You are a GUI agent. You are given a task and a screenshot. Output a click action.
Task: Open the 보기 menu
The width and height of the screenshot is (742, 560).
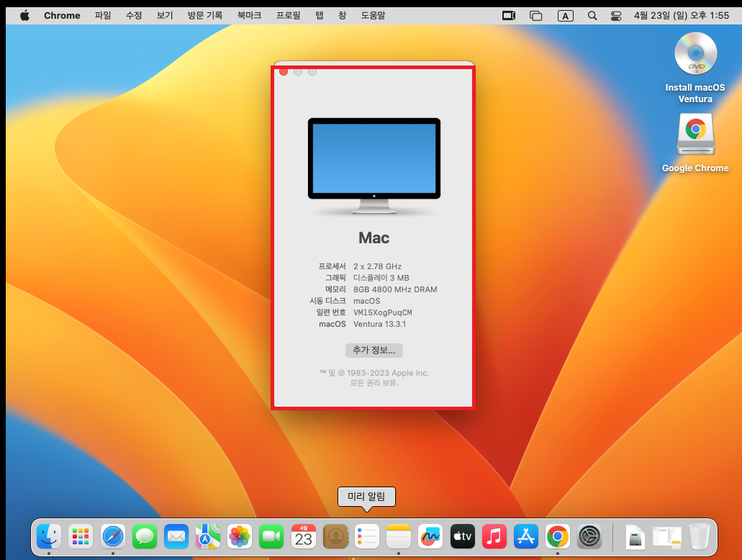click(x=165, y=16)
